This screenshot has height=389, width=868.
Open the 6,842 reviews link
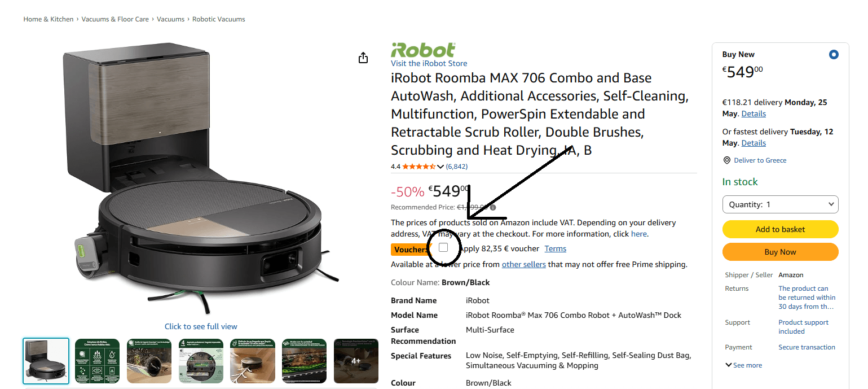tap(457, 167)
